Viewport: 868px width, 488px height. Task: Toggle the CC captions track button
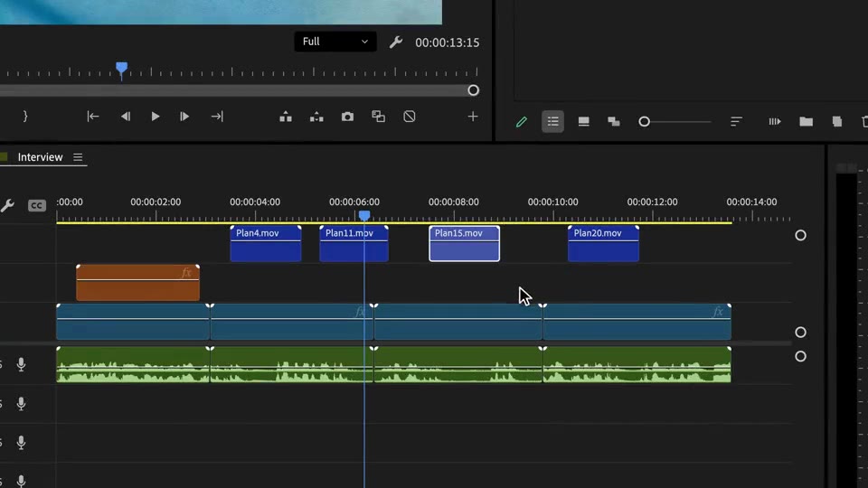point(36,206)
